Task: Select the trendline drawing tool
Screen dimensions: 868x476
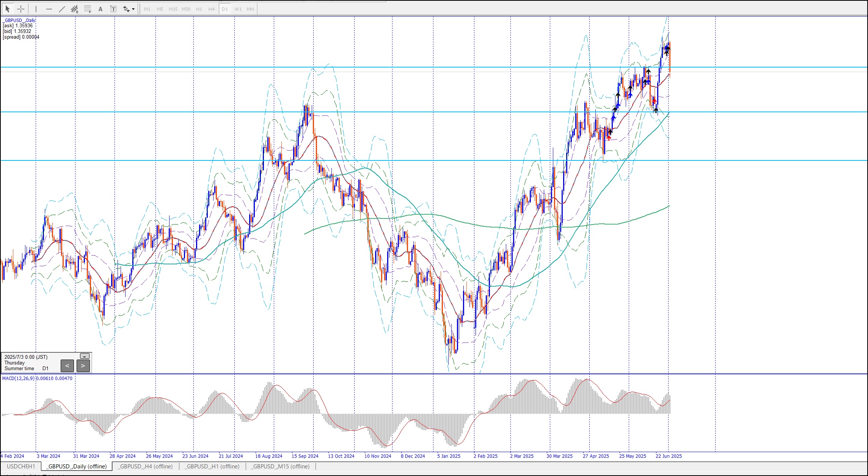Action: [x=62, y=9]
